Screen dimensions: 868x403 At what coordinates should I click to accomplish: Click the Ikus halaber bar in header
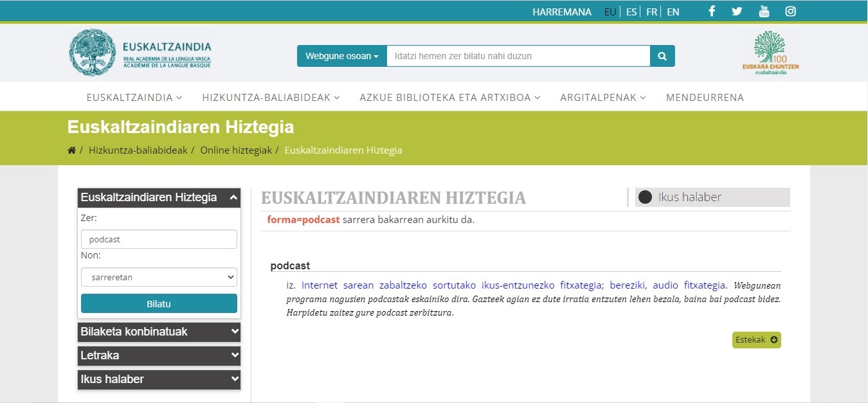pos(712,197)
